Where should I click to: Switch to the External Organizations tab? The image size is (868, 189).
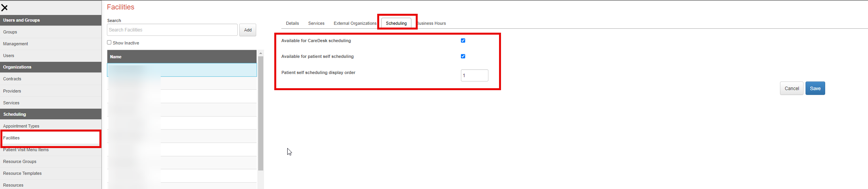355,23
